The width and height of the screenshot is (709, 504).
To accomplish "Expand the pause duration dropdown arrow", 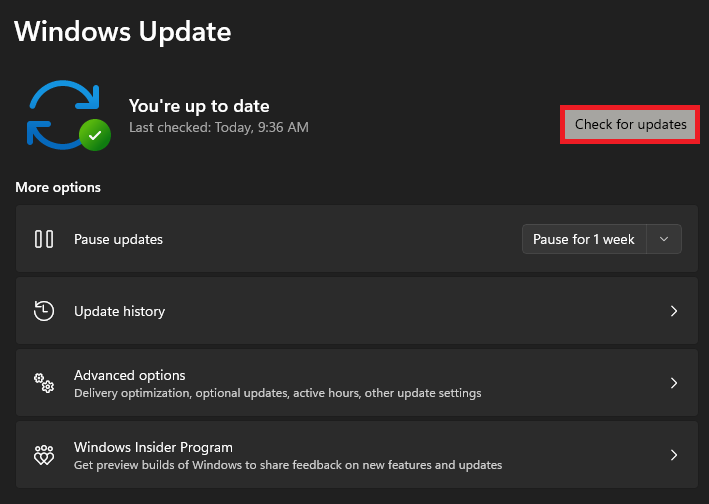I will [665, 239].
